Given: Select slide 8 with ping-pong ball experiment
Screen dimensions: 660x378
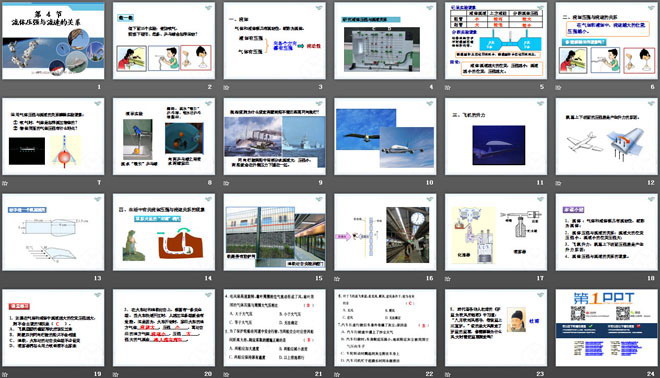Looking at the screenshot, I should coord(164,136).
